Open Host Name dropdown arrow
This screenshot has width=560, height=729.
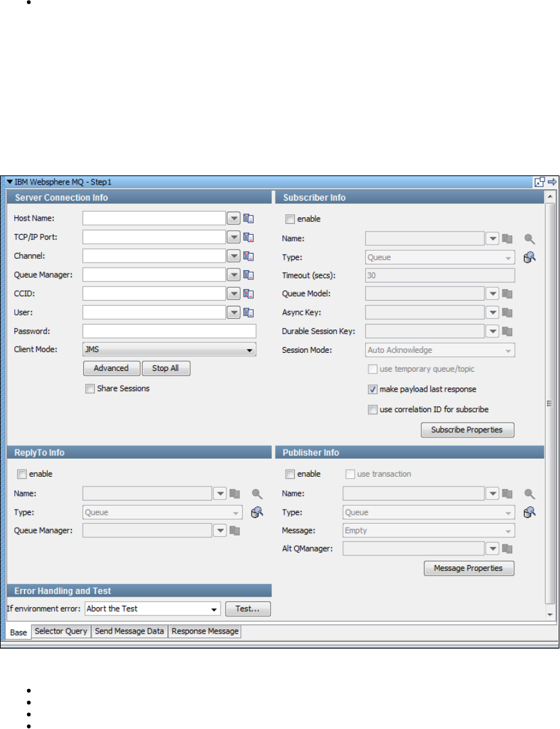(234, 218)
